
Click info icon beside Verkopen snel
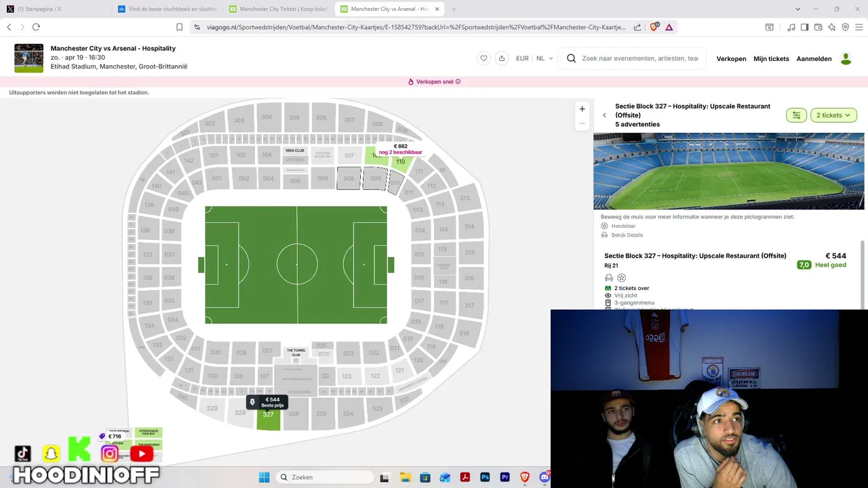pos(458,81)
